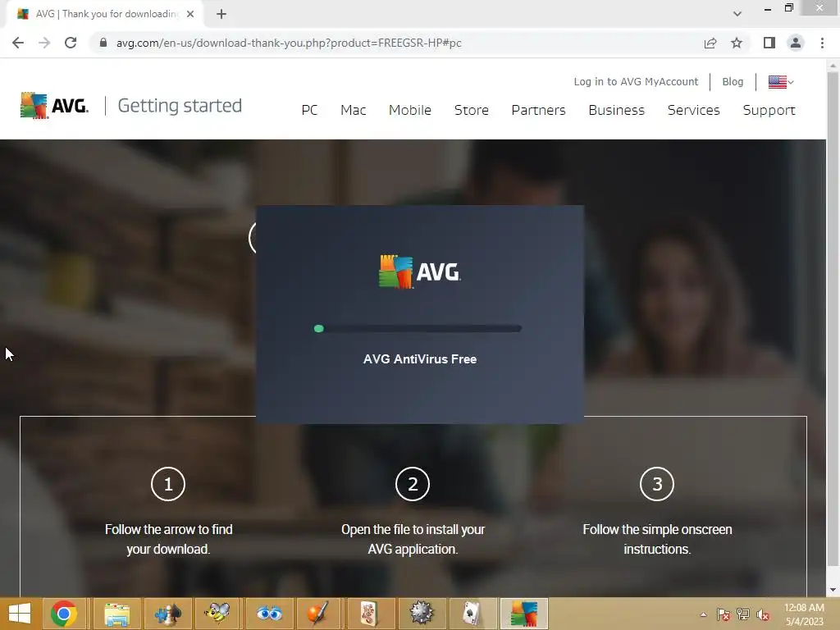Open the Services menu
This screenshot has height=630, width=840.
click(694, 111)
